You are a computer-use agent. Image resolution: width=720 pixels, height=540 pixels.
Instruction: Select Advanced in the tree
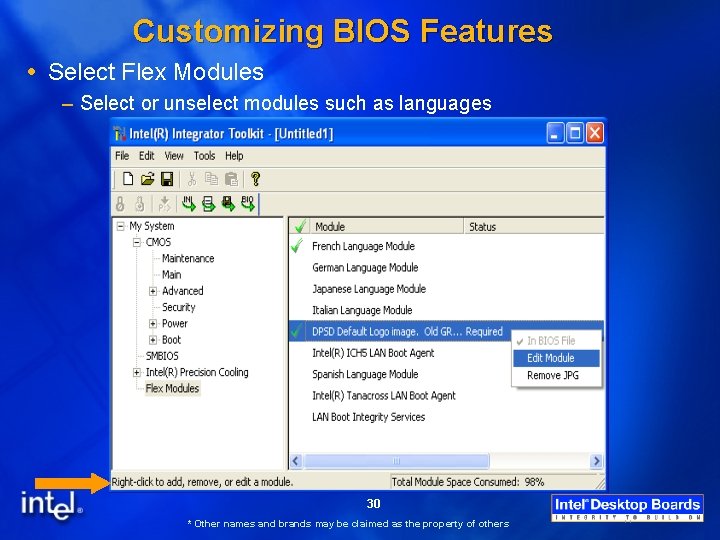coord(182,291)
